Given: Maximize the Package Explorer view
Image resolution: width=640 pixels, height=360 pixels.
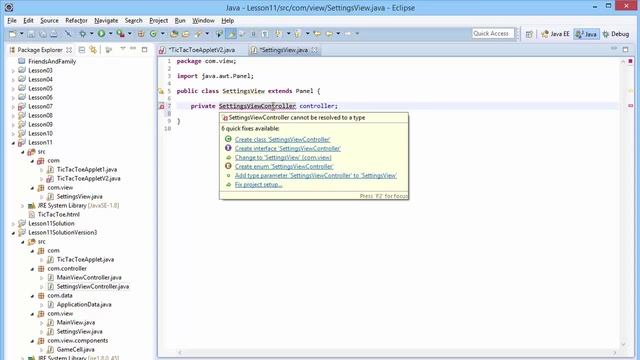Looking at the screenshot, I should click(x=144, y=49).
